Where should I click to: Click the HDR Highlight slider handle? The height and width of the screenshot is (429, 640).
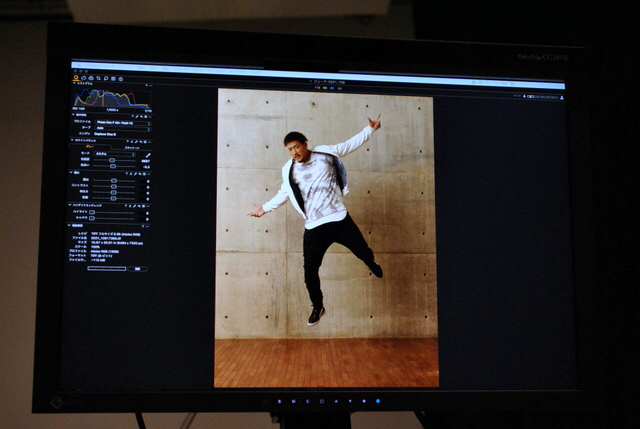(x=92, y=212)
